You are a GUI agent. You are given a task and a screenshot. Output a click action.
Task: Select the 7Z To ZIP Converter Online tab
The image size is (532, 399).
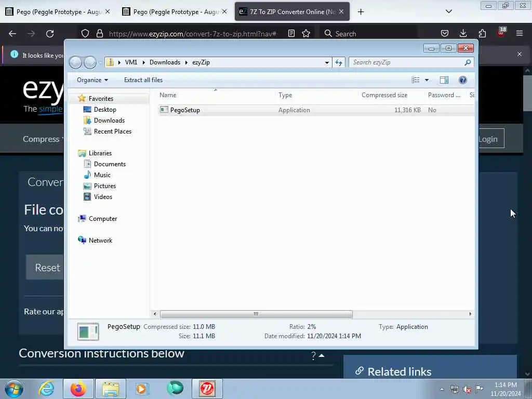click(292, 12)
